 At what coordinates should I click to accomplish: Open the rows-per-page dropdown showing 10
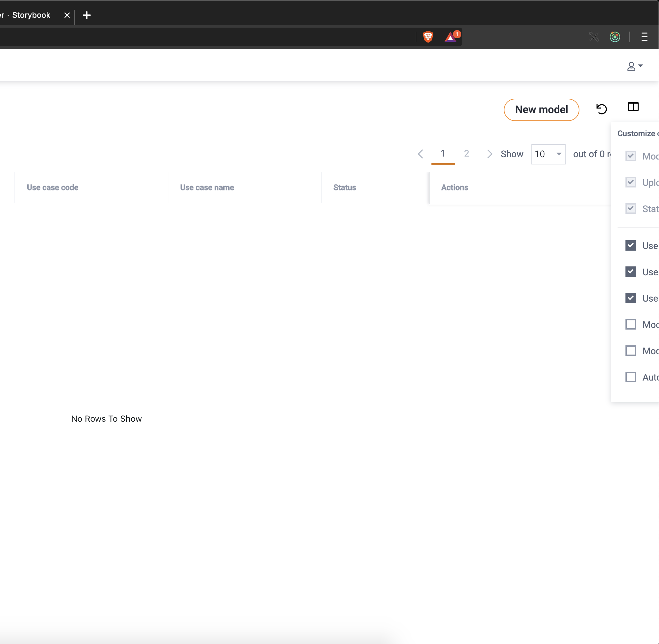[548, 154]
